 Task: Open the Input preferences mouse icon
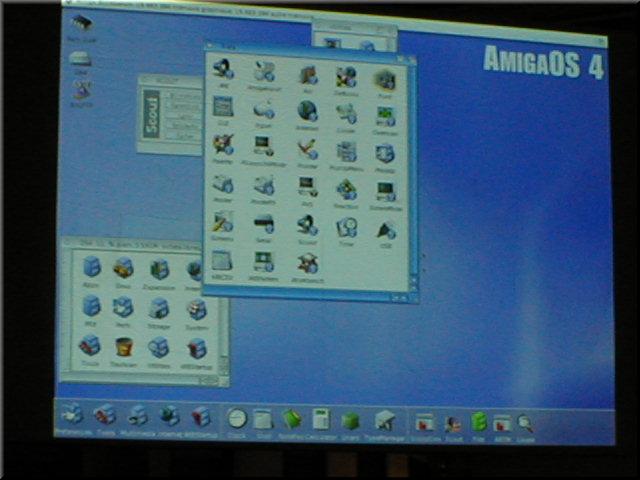pyautogui.click(x=264, y=110)
